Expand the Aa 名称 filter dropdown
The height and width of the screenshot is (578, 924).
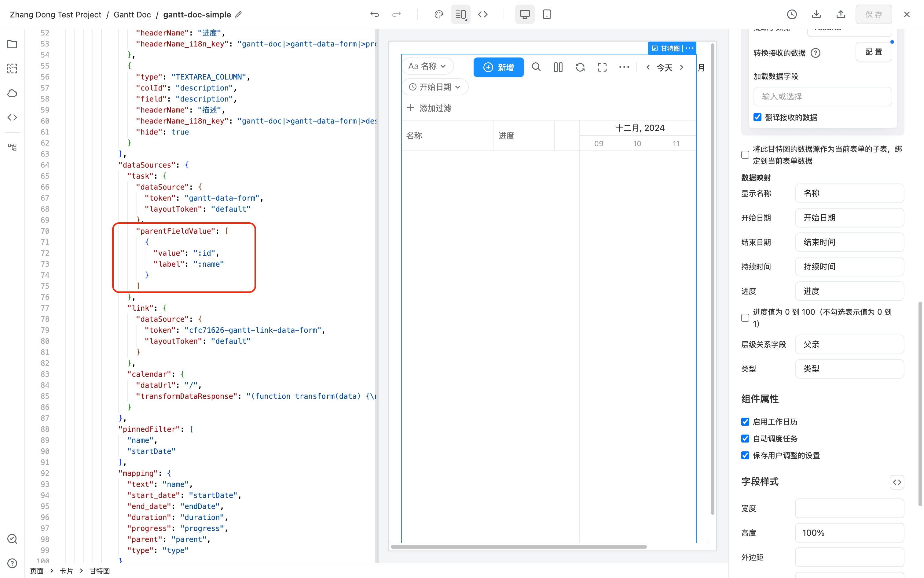[x=428, y=67]
